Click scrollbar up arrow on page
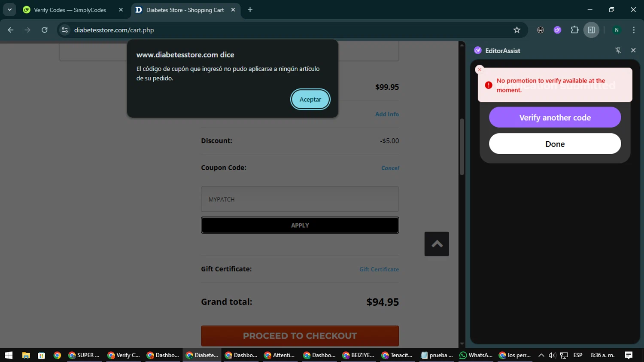 (462, 45)
